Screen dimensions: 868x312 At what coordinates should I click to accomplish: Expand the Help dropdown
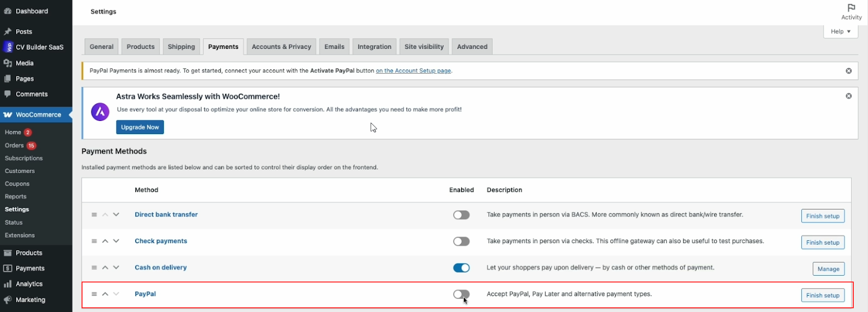(841, 31)
